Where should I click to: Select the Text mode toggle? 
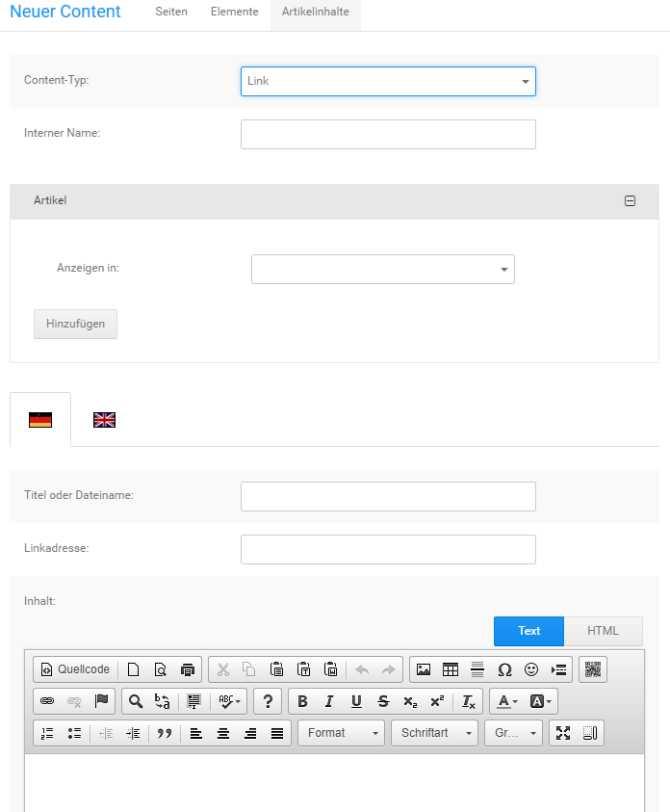coord(528,631)
